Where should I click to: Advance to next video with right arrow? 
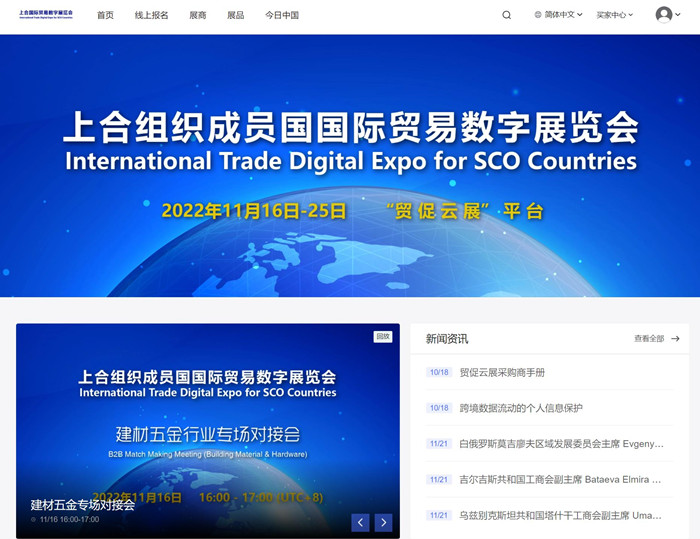[383, 522]
